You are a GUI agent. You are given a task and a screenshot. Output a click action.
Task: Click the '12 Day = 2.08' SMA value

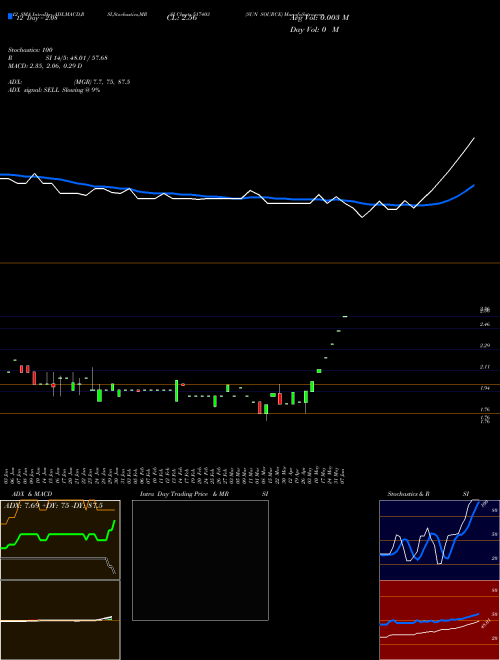pos(36,19)
